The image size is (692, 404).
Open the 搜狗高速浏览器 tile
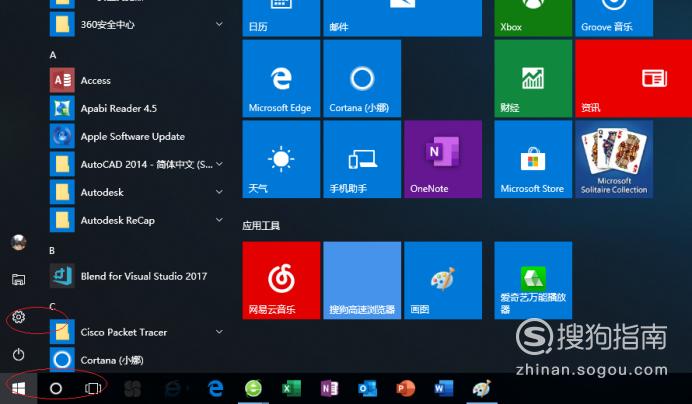tap(362, 280)
